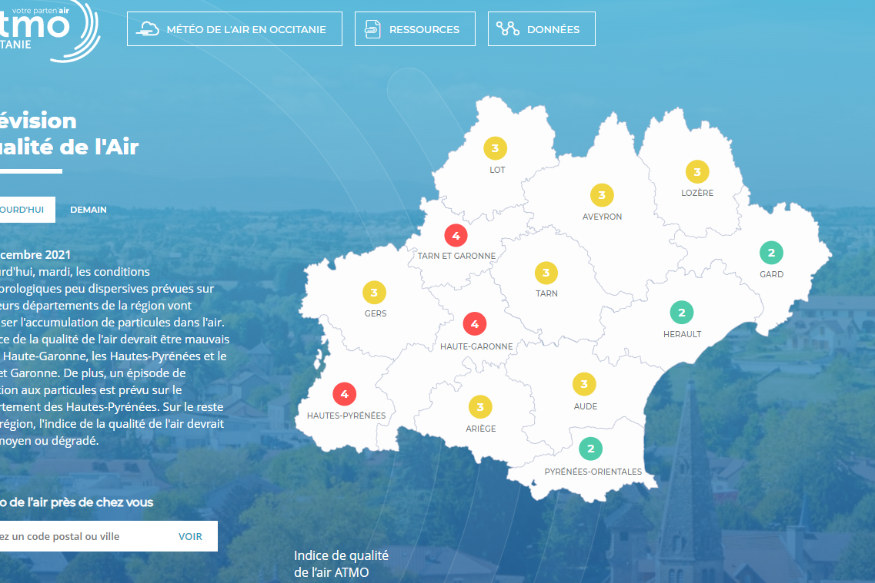Screen dimensions: 875x583
Task: Select the Lot air quality marker
Action: click(x=495, y=149)
